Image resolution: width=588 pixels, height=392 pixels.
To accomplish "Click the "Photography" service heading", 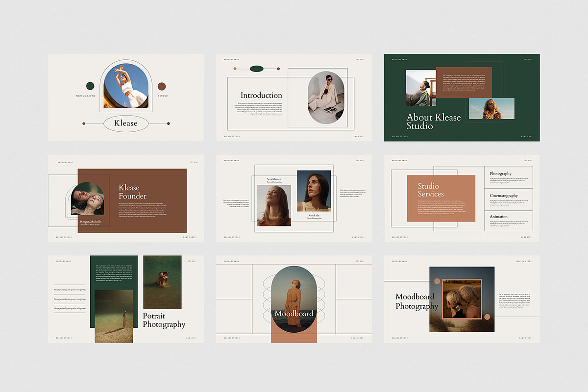I will click(x=500, y=173).
